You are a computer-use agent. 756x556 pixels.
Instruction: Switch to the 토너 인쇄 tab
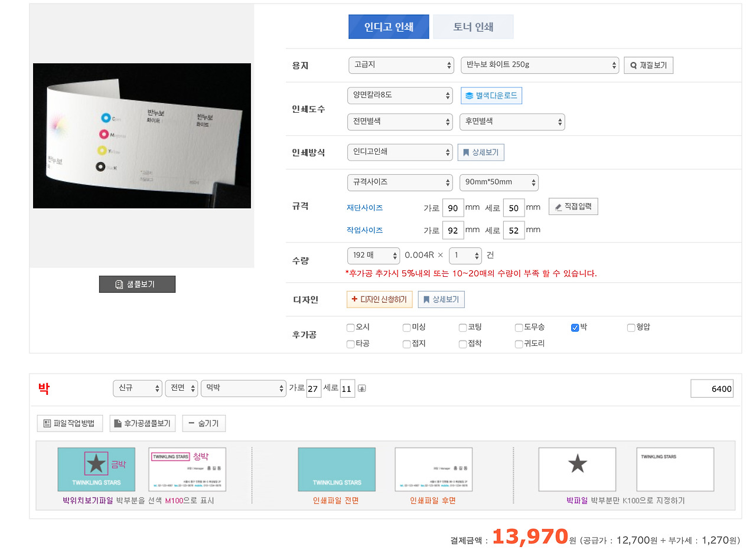(x=473, y=27)
